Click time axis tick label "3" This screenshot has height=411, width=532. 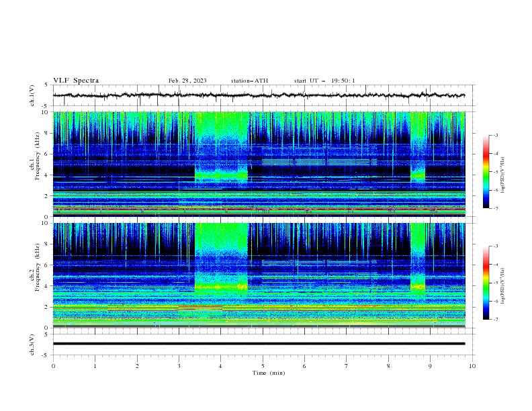pyautogui.click(x=179, y=366)
